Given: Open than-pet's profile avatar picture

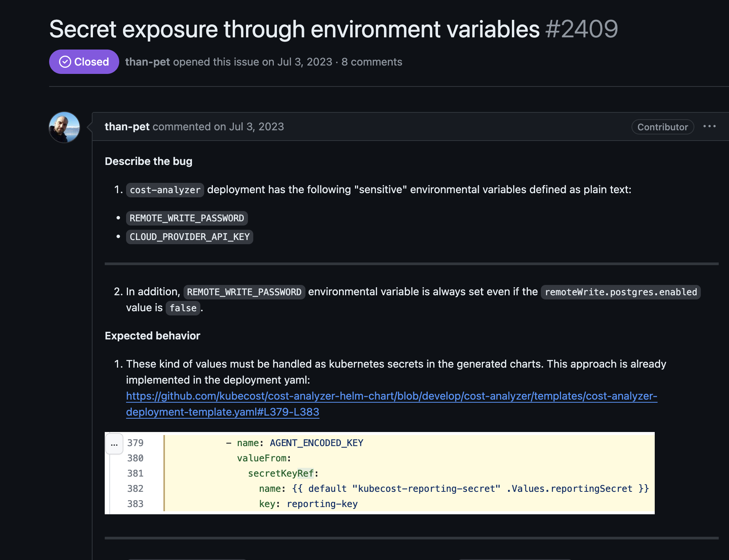Looking at the screenshot, I should (64, 127).
